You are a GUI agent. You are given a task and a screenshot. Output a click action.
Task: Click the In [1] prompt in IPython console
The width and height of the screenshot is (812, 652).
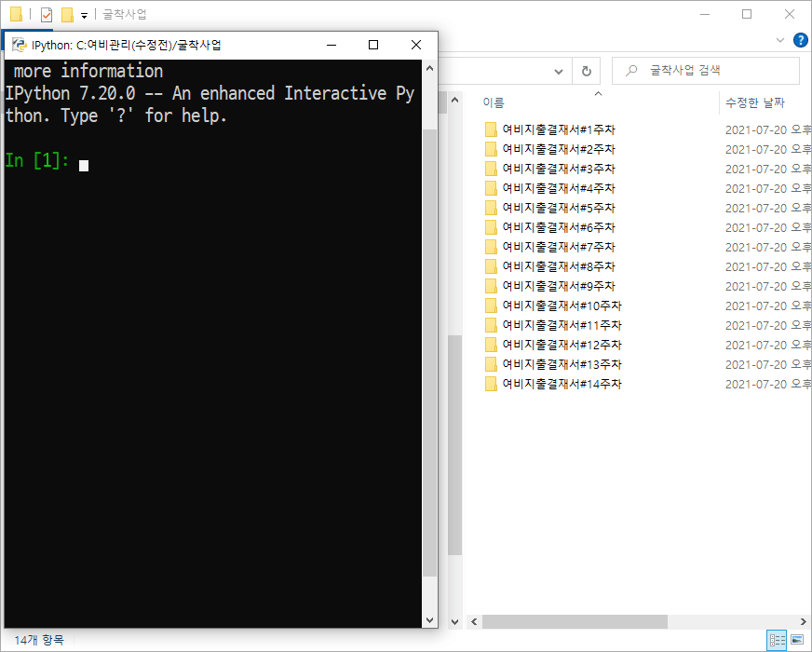click(36, 160)
